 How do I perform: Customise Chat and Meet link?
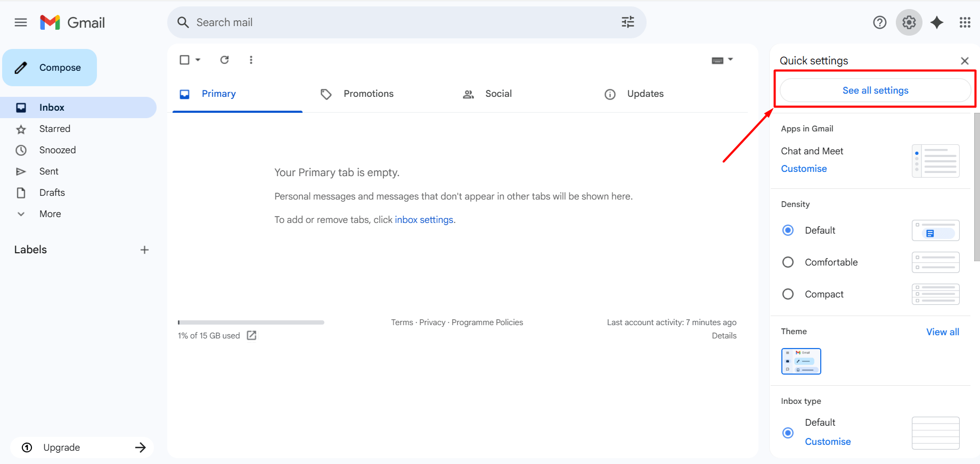point(804,169)
